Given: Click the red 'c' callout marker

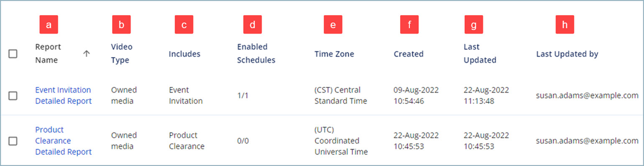Looking at the screenshot, I should (x=184, y=24).
